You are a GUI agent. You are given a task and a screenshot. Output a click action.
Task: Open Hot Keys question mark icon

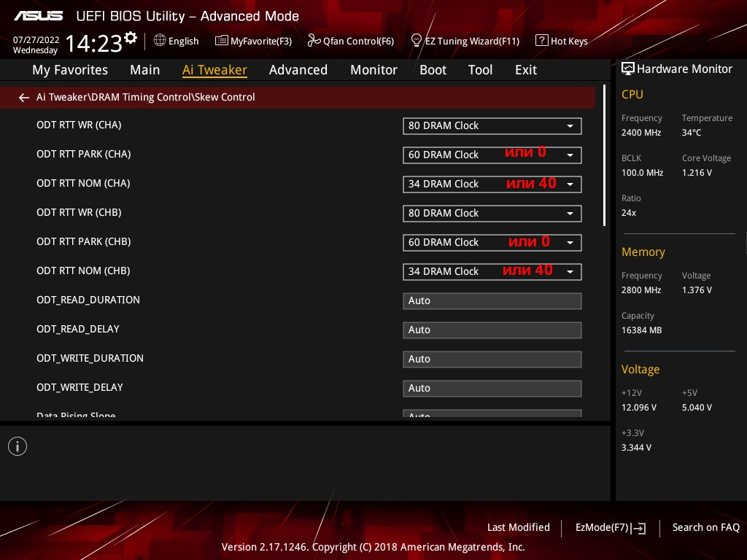pyautogui.click(x=542, y=41)
